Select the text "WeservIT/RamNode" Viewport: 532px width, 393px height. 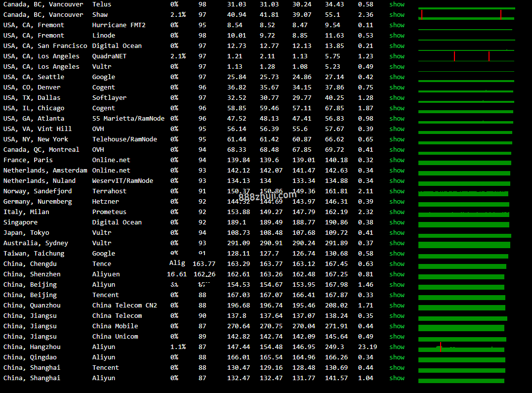pyautogui.click(x=123, y=181)
